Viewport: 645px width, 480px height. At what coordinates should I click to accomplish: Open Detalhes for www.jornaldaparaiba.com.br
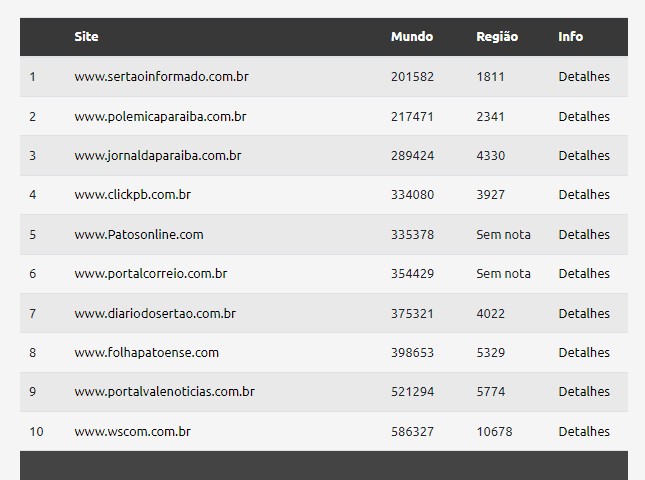tap(584, 155)
